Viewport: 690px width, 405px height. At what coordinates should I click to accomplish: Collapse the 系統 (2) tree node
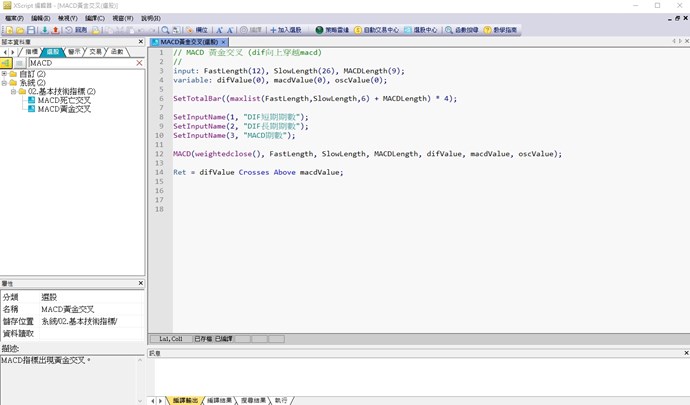[x=5, y=82]
